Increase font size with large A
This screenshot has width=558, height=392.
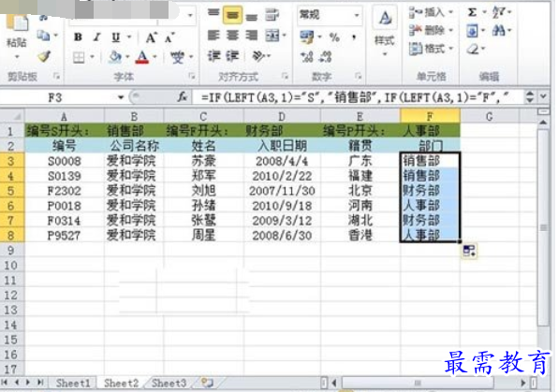[x=152, y=37]
